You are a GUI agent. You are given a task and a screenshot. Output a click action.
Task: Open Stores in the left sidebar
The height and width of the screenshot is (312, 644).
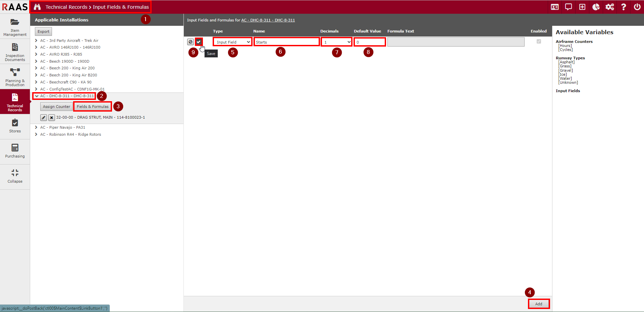coord(15,126)
